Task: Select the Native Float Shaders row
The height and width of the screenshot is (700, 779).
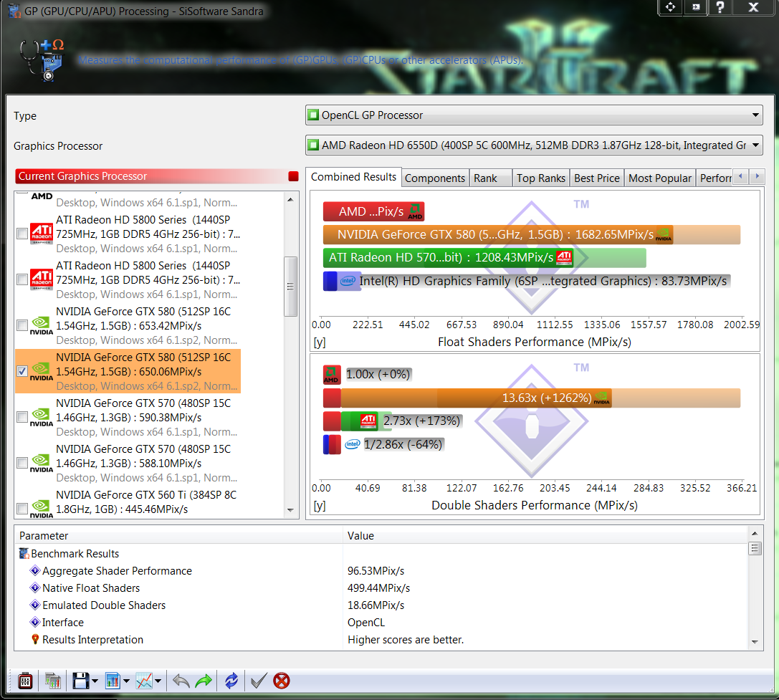Action: [x=381, y=588]
